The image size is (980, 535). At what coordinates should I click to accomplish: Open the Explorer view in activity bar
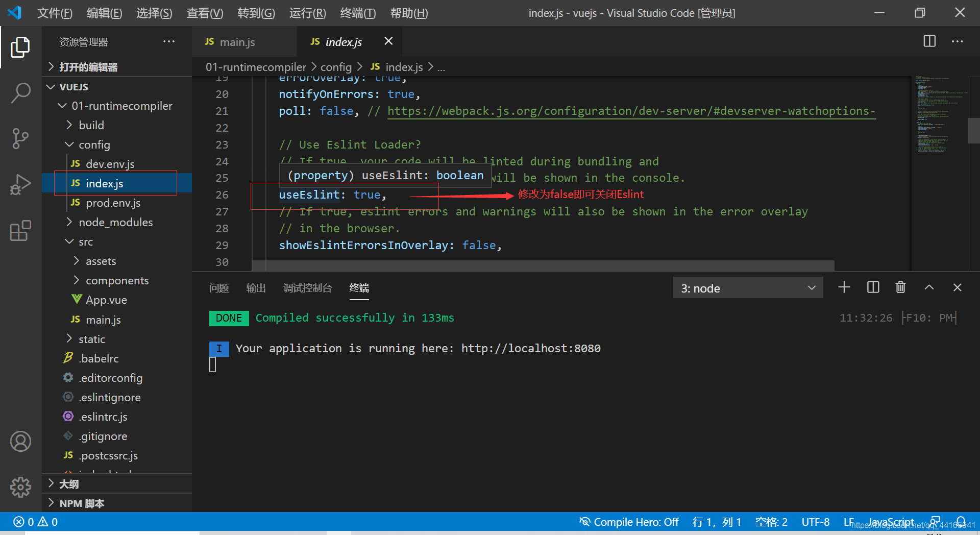pos(20,47)
